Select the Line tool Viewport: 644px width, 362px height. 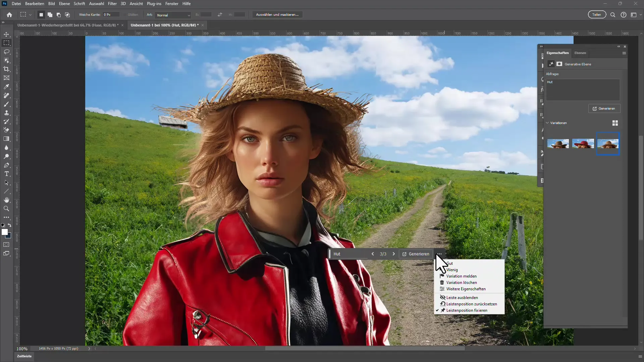(x=6, y=191)
